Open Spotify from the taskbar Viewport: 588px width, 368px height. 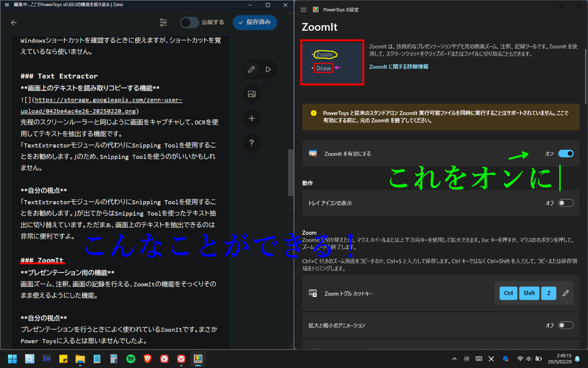coord(131,359)
